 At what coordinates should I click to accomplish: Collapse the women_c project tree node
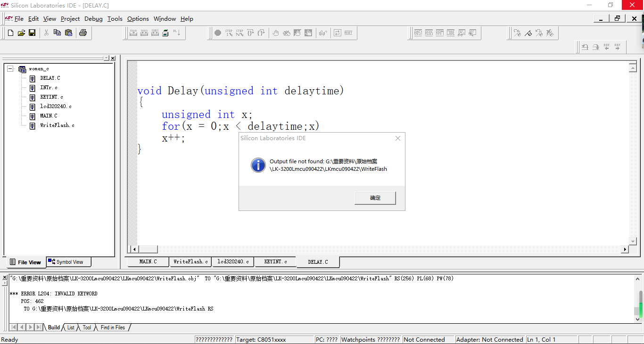tap(10, 68)
